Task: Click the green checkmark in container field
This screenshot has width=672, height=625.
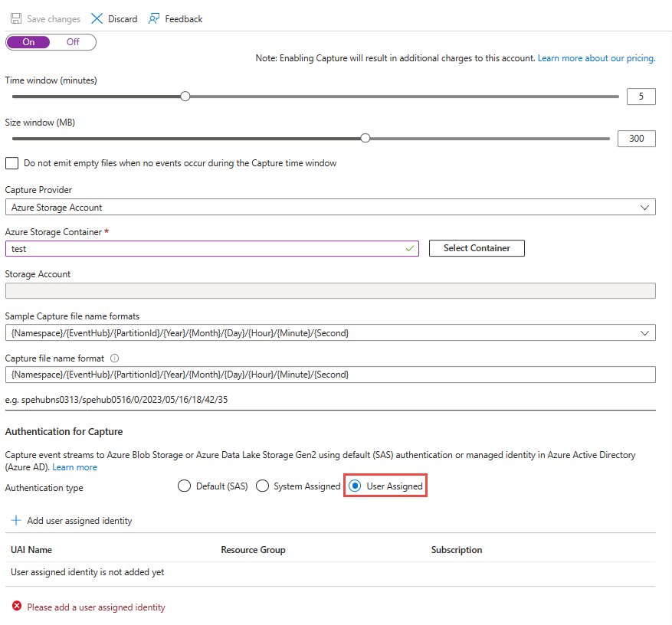Action: pyautogui.click(x=410, y=248)
